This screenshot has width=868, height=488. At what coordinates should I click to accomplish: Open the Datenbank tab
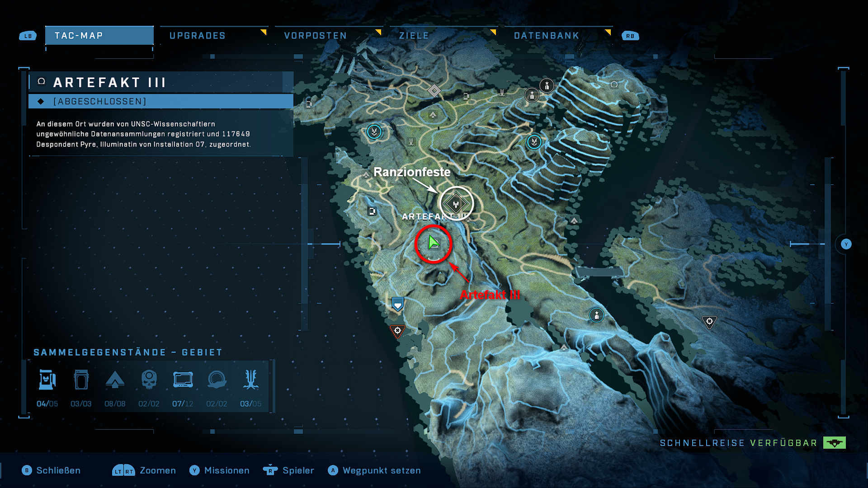[x=546, y=36]
